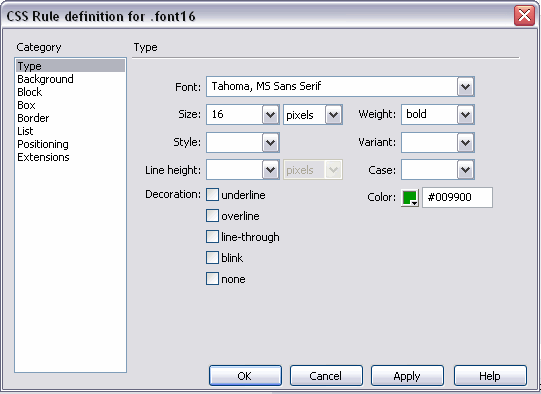Check the overline decoration option

212,216
